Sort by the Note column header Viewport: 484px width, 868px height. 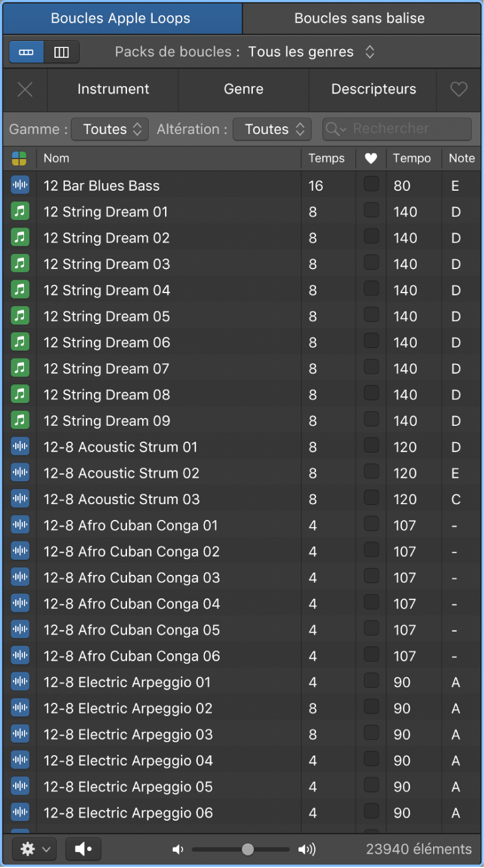[462, 159]
